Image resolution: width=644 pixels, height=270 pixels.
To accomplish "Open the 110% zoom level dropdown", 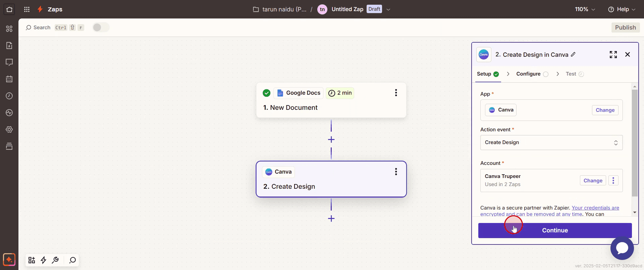I will 585,9.
